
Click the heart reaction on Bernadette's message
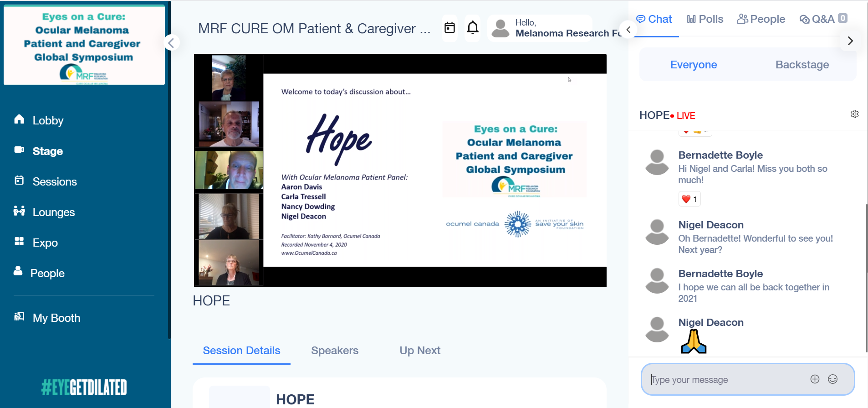[x=689, y=199]
